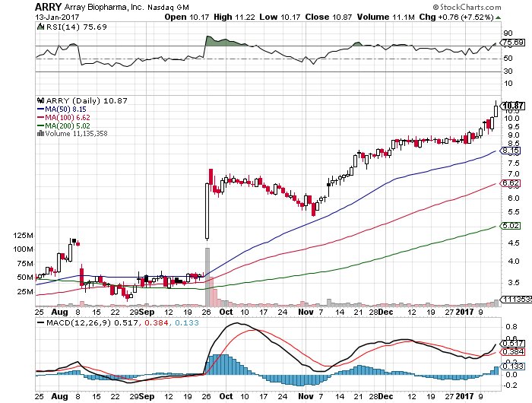Click the 'MA(100) 6.62' legend entry
This screenshot has width=532, height=403.
(x=68, y=117)
